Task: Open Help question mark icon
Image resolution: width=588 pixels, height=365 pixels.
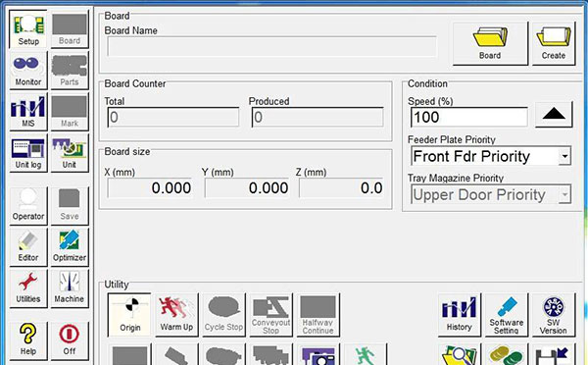Action: [x=28, y=340]
